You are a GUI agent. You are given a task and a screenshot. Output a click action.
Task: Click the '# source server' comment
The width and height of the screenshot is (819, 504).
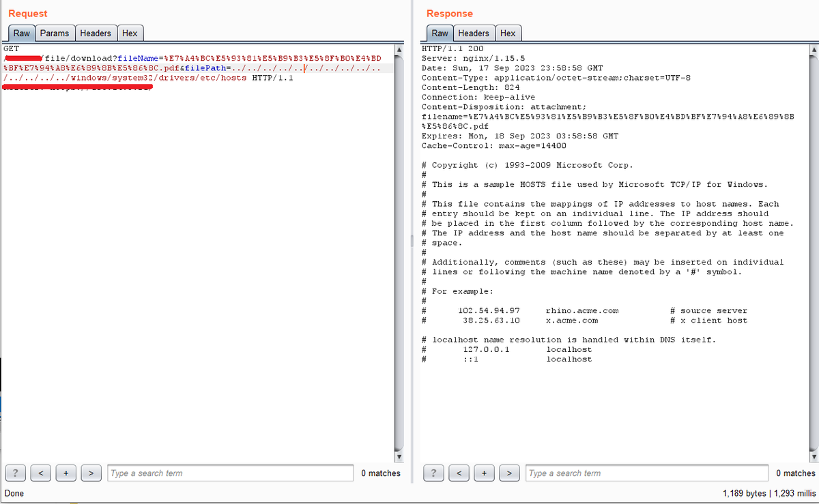click(709, 310)
